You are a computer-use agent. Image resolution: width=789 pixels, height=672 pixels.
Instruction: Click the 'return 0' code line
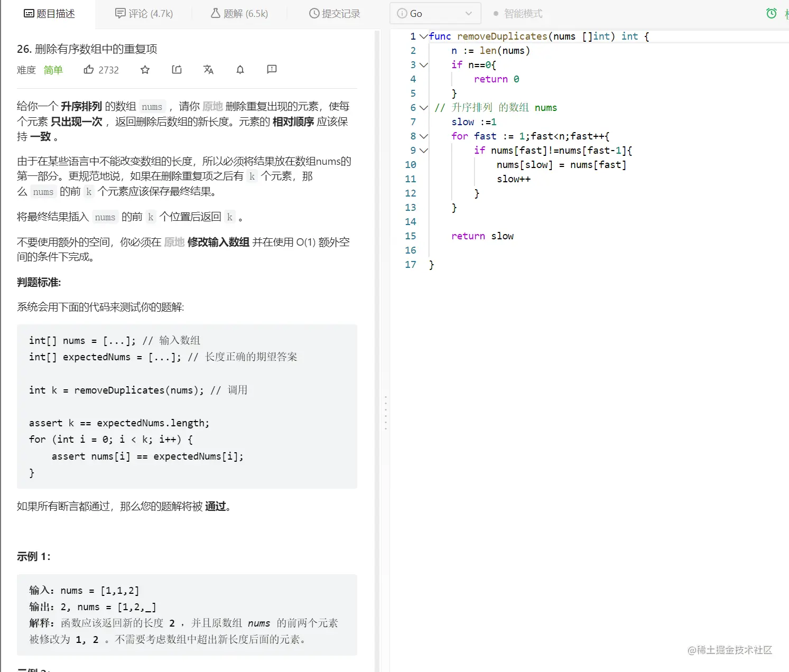[x=497, y=79]
